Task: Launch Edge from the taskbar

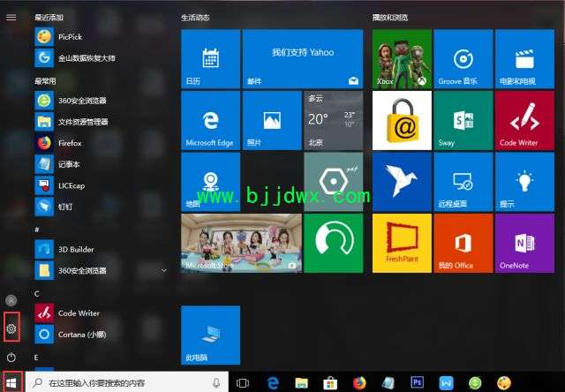Action: [x=274, y=382]
